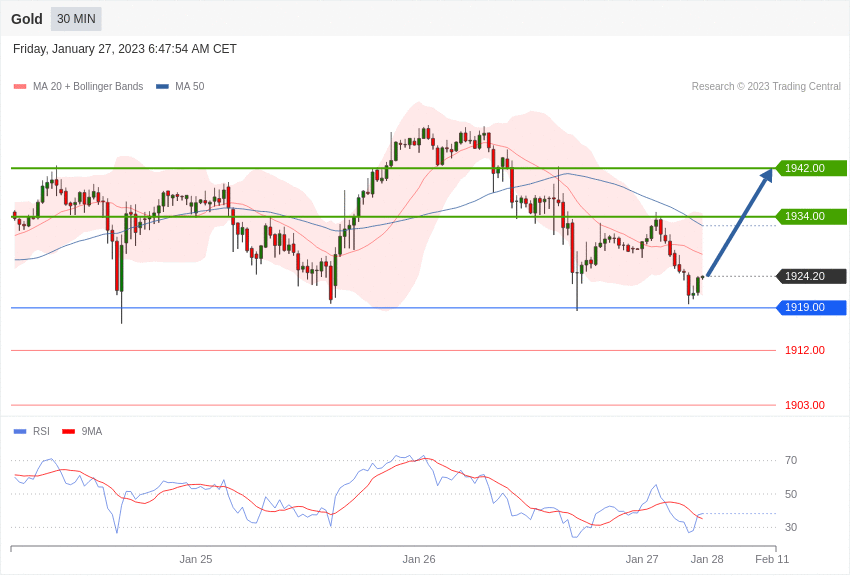Click the pink MA 20 + Bollinger Bands legend swatch
850x576 pixels.
(x=20, y=87)
